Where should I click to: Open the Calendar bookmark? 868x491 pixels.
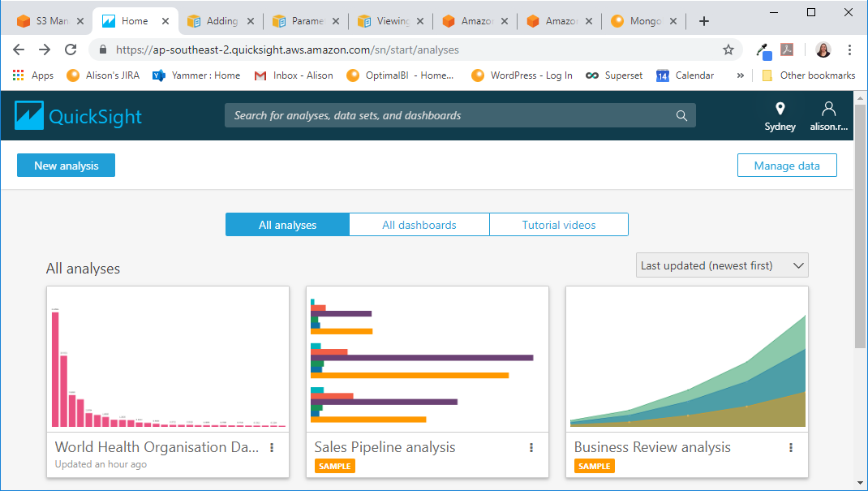(x=685, y=75)
